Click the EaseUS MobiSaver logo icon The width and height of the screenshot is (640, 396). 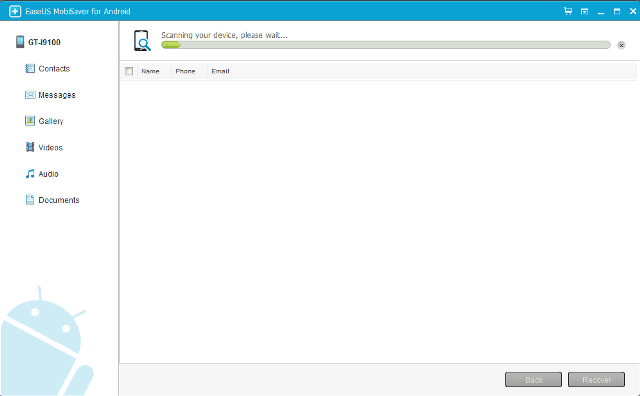coord(15,11)
